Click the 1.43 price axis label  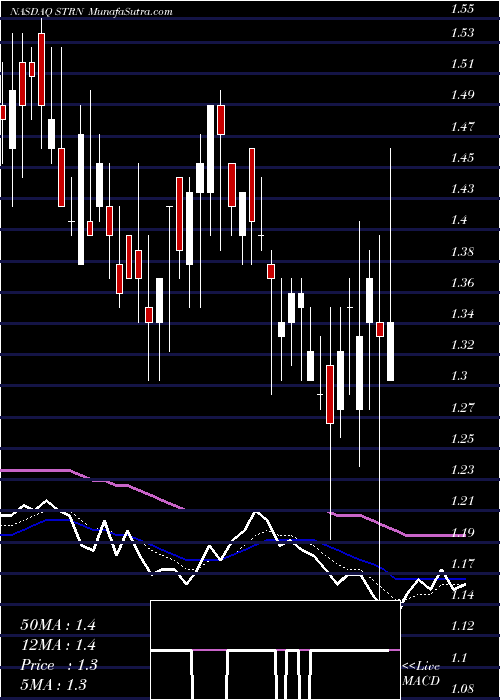462,188
